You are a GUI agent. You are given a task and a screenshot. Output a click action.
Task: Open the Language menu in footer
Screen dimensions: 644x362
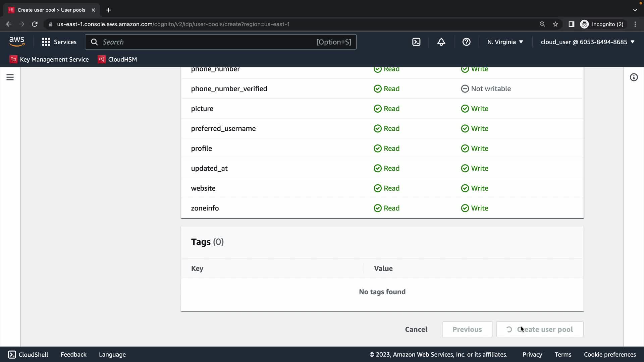(112, 354)
